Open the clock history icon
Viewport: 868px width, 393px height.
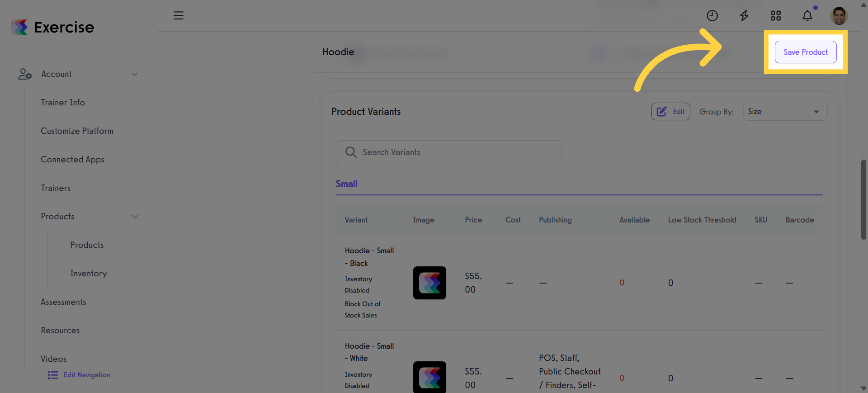pos(712,16)
